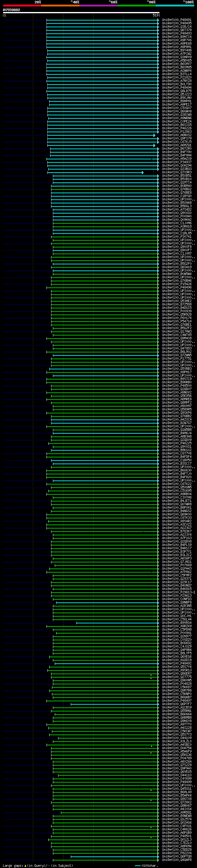Screen dimensions: 197x868
Task: Open hit UniRef100_P48500
Action: pyautogui.click(x=176, y=386)
